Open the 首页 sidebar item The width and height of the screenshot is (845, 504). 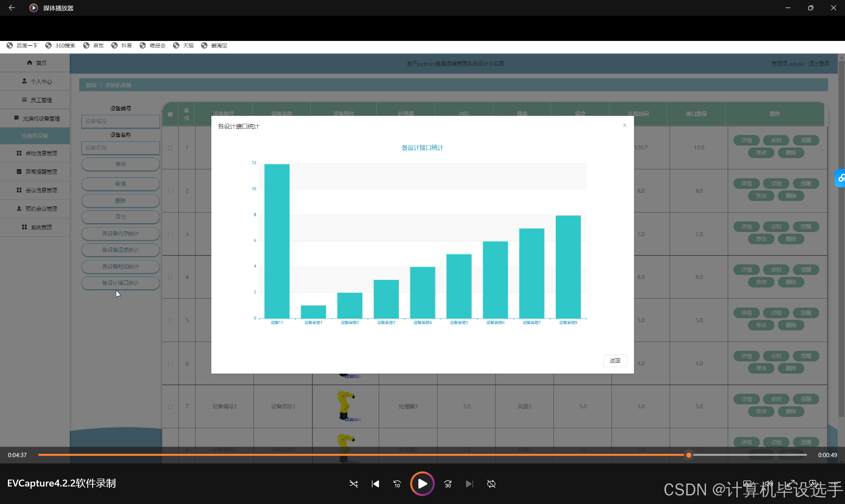(x=37, y=63)
